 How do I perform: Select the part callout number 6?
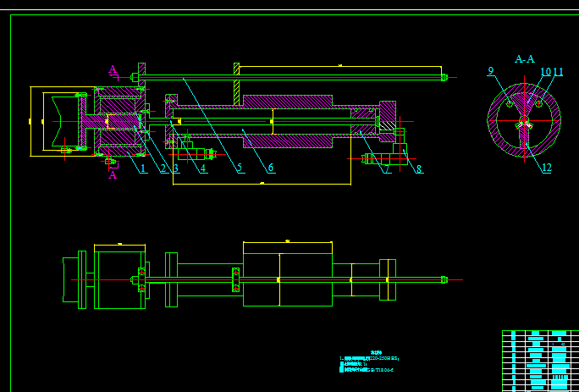point(271,168)
